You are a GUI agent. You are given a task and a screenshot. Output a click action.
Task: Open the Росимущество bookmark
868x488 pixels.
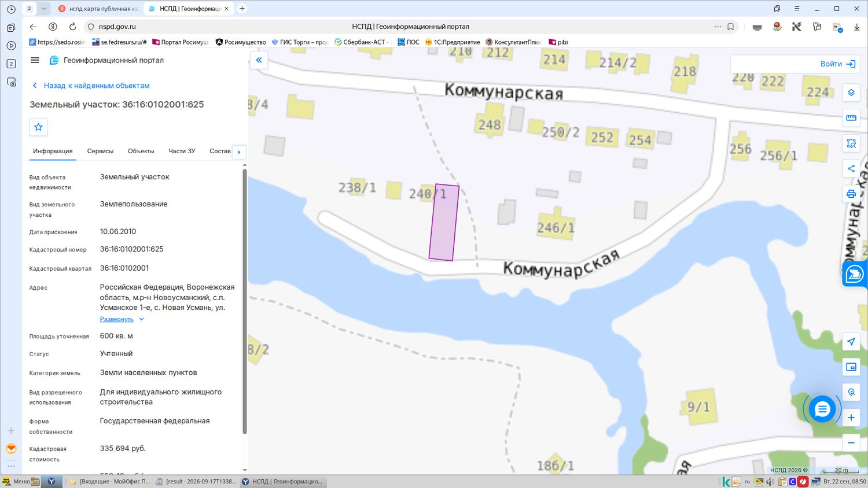241,42
